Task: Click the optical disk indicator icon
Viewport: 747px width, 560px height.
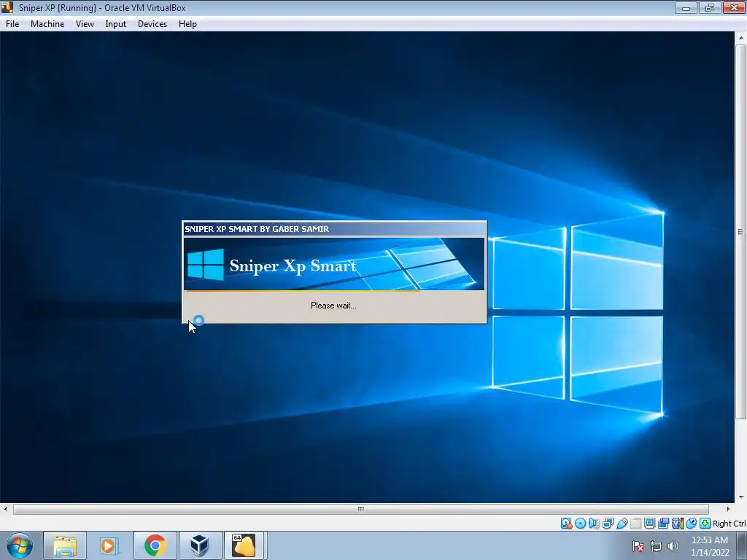Action: click(x=580, y=524)
